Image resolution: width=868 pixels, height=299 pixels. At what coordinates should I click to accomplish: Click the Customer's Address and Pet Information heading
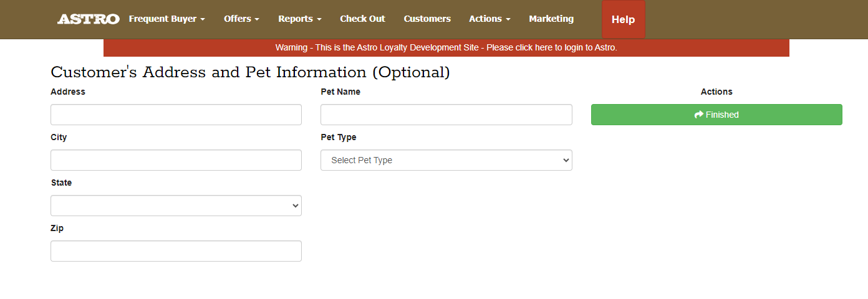[x=250, y=72]
